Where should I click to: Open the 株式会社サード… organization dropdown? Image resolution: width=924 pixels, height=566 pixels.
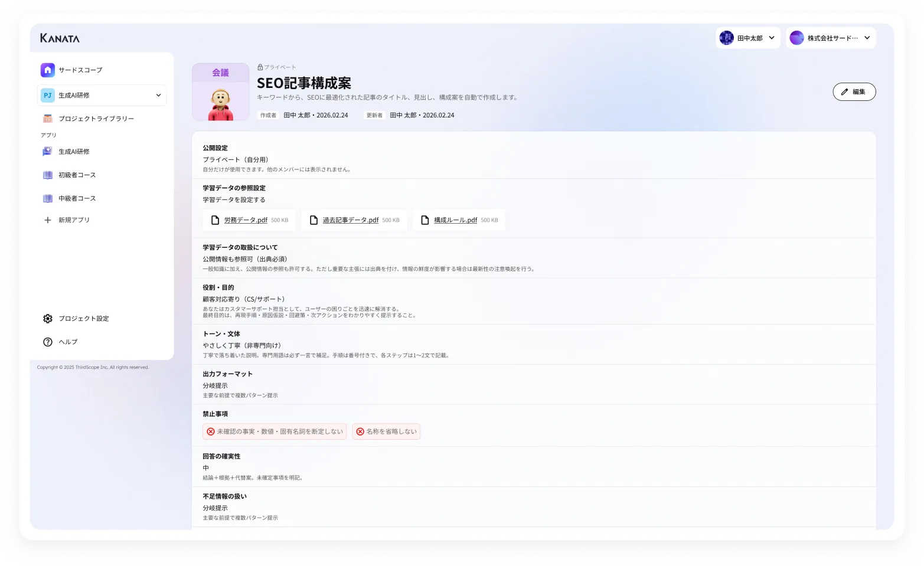831,38
